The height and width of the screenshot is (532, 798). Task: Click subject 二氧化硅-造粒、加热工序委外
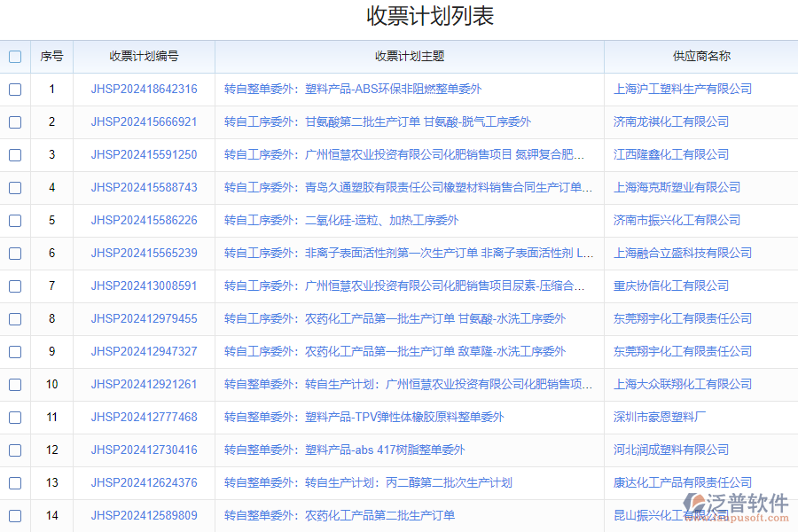pyautogui.click(x=341, y=220)
